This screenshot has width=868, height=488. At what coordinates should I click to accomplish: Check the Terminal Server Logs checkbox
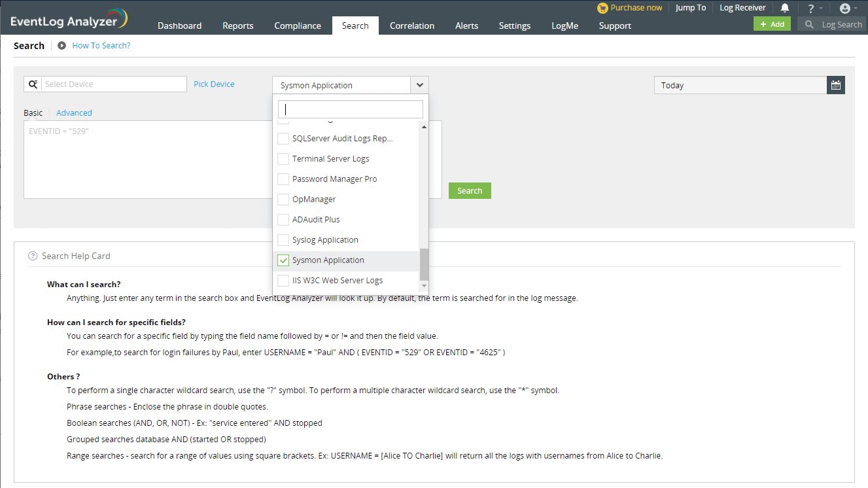(x=283, y=159)
